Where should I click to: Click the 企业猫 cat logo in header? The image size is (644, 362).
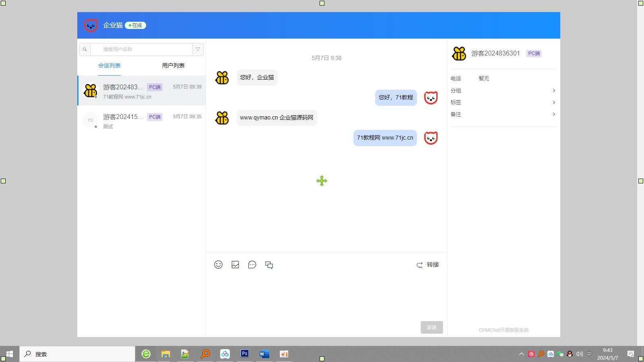click(91, 25)
